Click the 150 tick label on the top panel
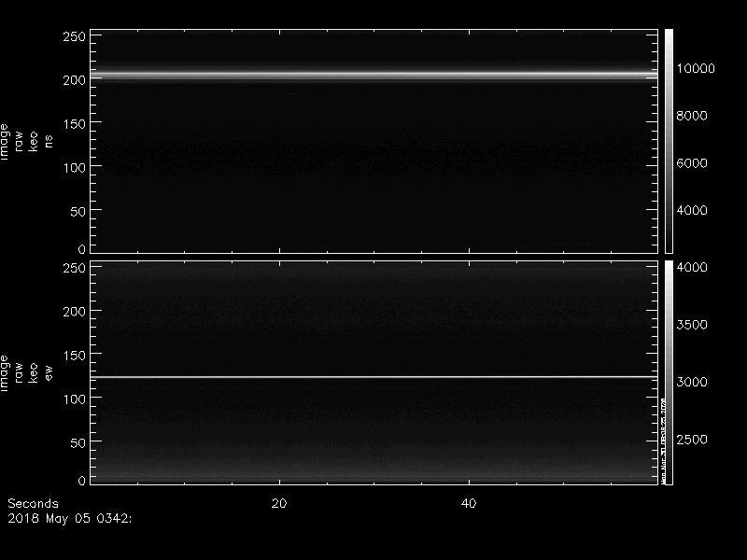The image size is (747, 560). [x=74, y=123]
